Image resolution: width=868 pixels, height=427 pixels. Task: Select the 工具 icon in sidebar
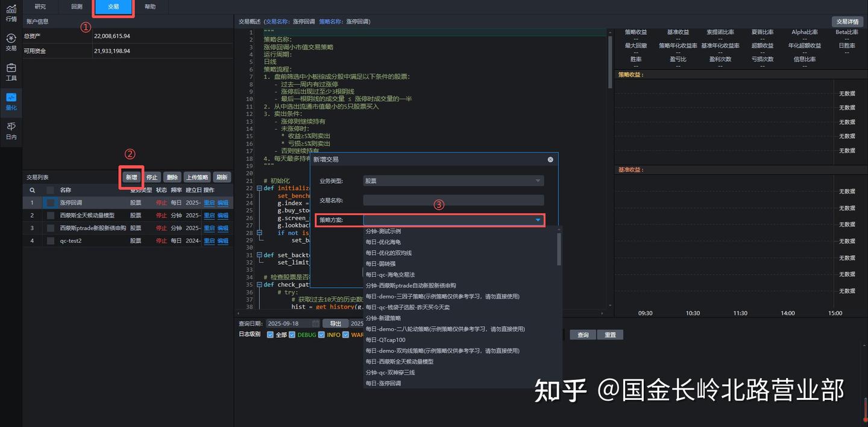[x=11, y=72]
